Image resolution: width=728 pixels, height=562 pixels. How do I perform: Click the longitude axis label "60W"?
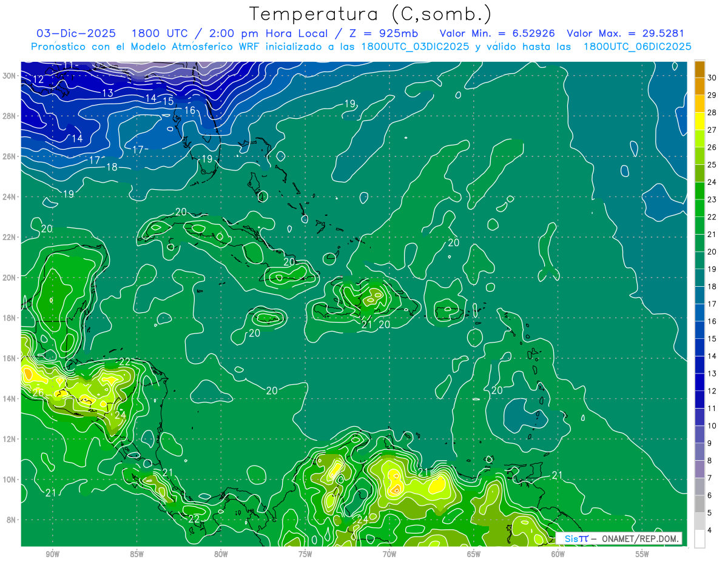click(558, 554)
